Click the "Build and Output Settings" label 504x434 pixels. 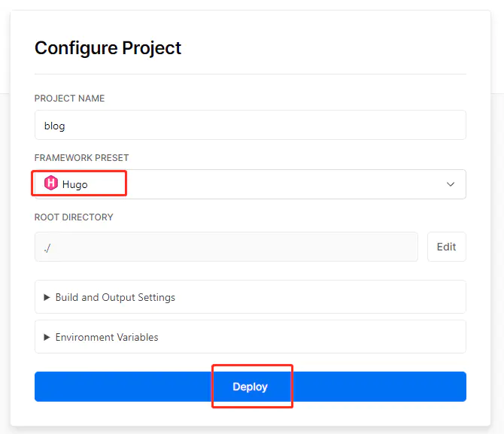tap(115, 297)
